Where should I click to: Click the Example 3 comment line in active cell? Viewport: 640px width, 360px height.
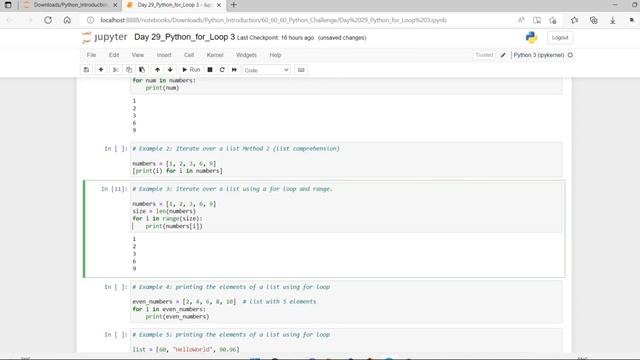tap(232, 189)
